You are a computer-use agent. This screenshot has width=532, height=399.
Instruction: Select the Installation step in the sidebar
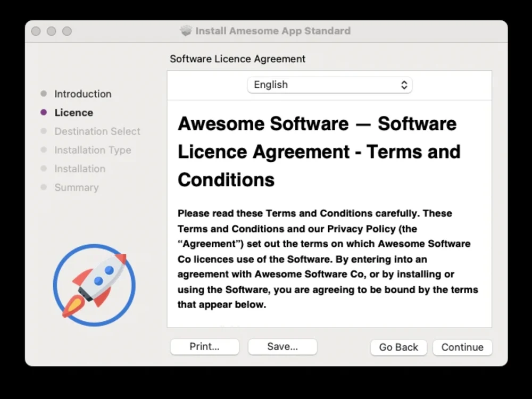[x=80, y=169]
